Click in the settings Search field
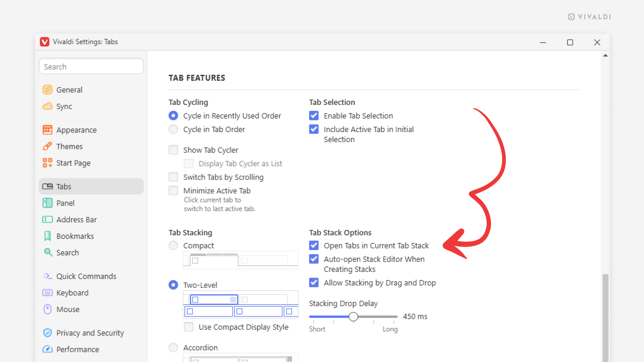This screenshot has height=362, width=644. pos(91,66)
